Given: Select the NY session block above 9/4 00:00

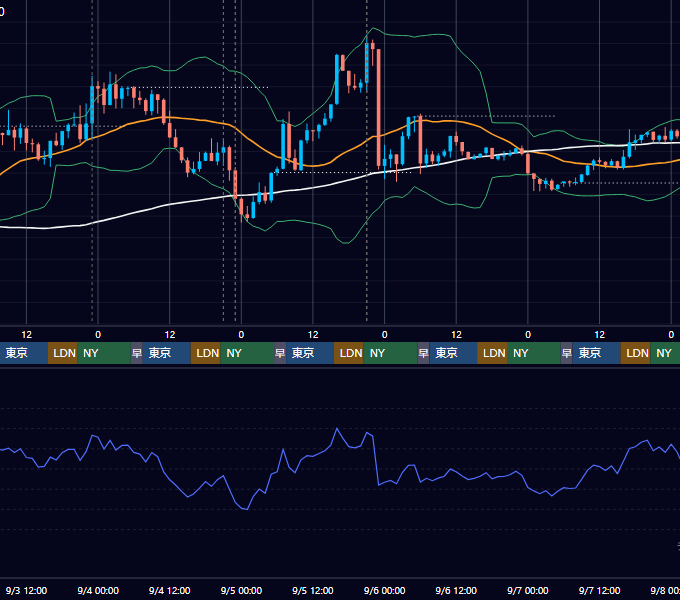Looking at the screenshot, I should tap(104, 353).
